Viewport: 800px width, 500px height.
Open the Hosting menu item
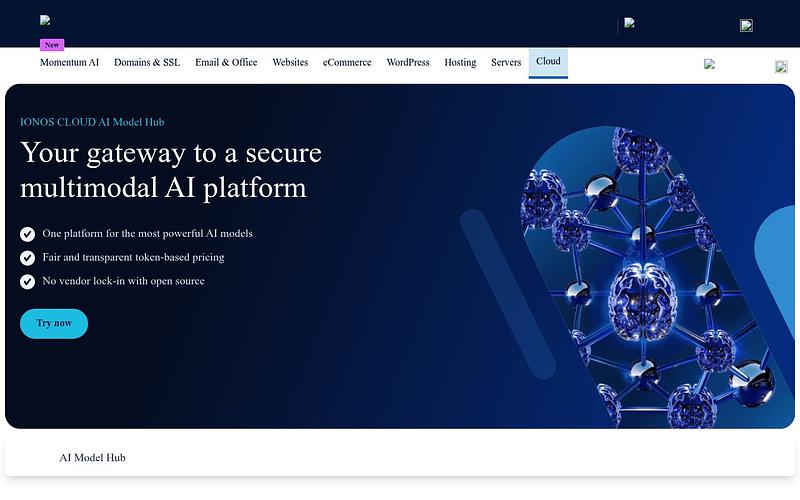click(x=460, y=63)
